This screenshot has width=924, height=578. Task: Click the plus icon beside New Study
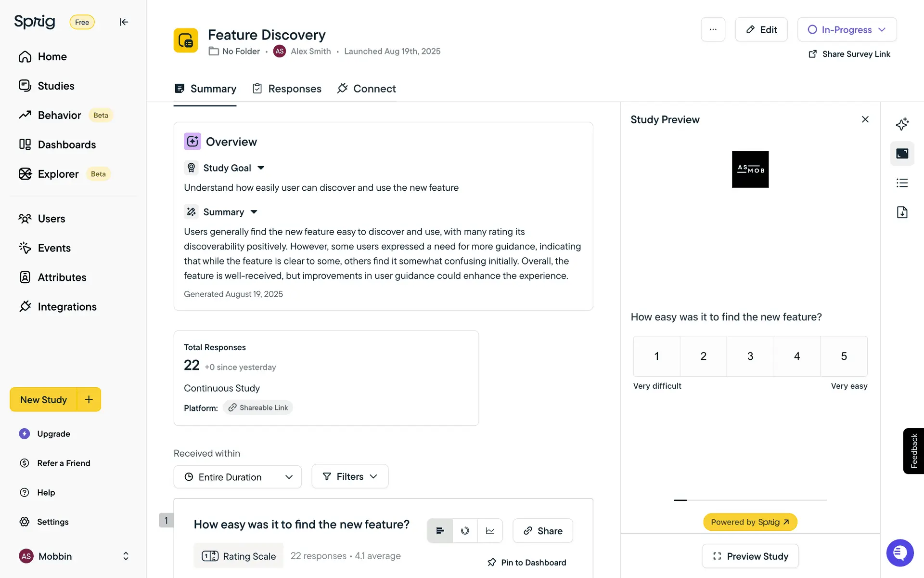tap(89, 399)
